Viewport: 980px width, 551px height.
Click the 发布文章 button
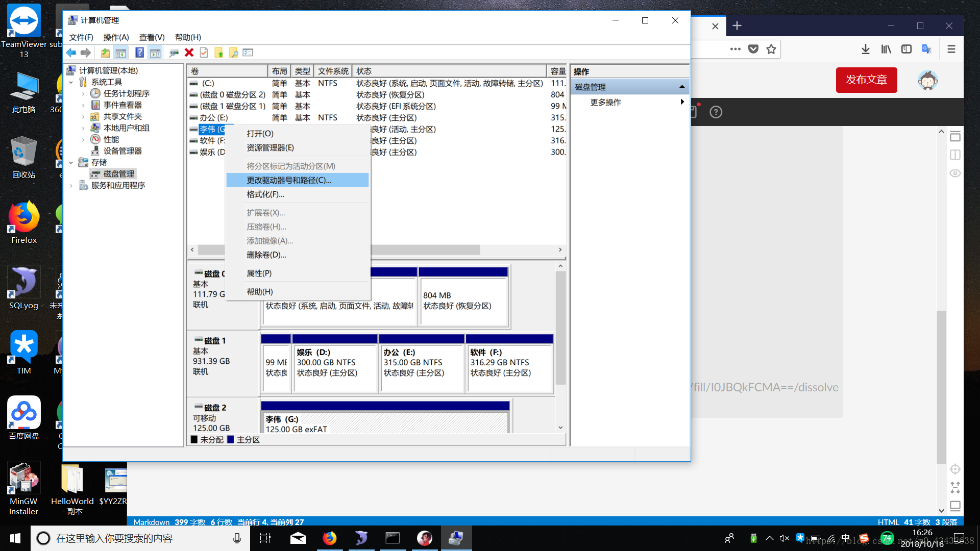click(x=866, y=80)
